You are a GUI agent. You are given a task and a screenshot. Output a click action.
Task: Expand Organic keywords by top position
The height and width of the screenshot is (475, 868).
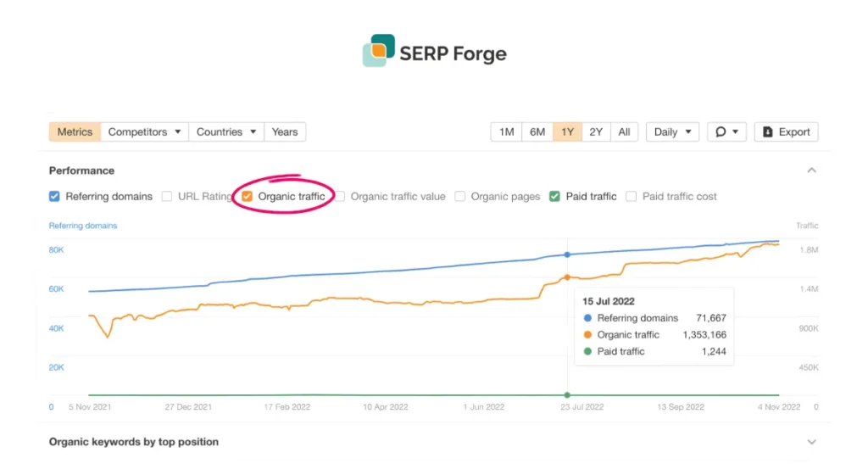(811, 442)
